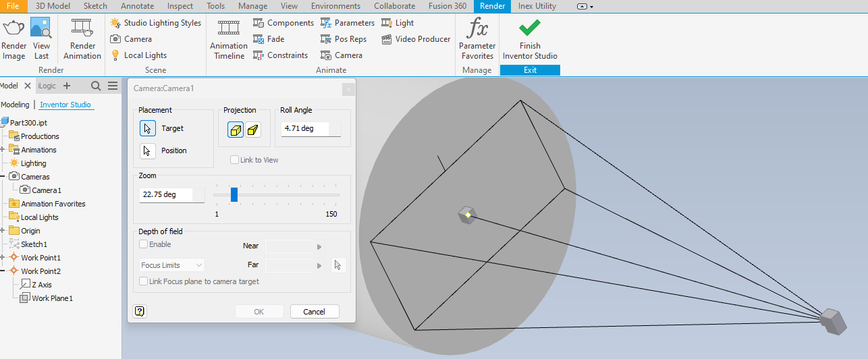Viewport: 868px width, 359px height.
Task: Add new browser tab plus icon
Action: (x=67, y=86)
